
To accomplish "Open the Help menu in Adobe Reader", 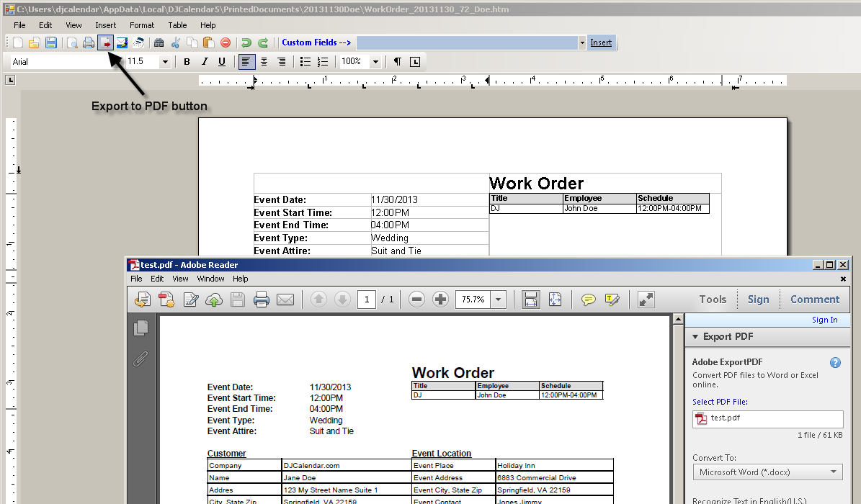I will tap(240, 279).
